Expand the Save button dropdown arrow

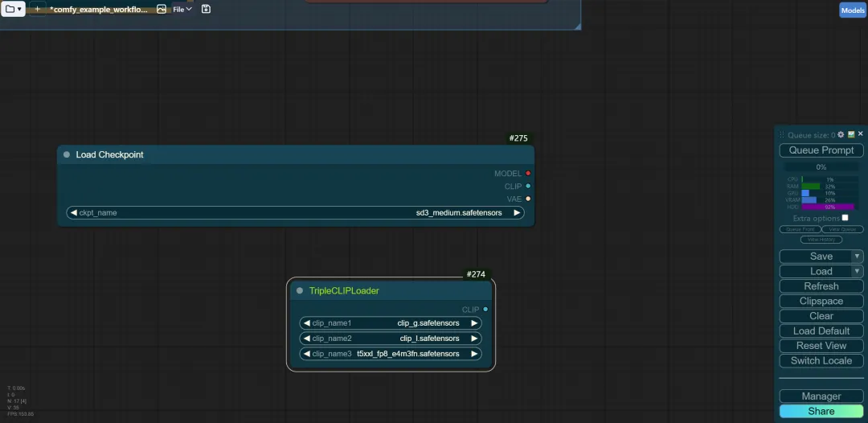click(857, 257)
